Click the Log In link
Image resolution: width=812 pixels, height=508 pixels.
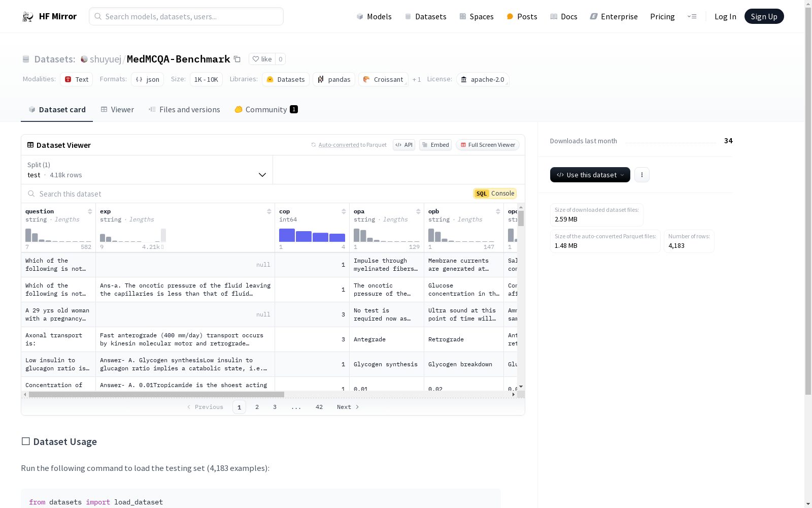pos(725,17)
